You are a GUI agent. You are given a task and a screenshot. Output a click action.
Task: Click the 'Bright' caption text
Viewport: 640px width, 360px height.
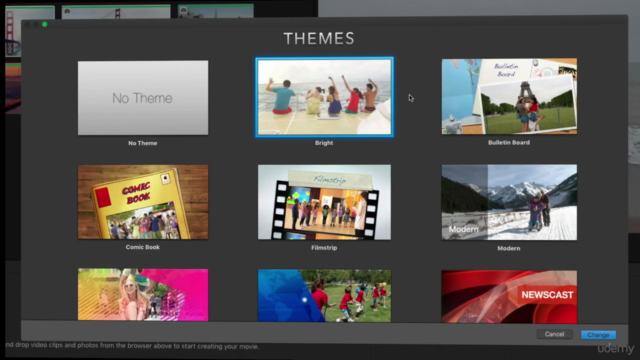[x=324, y=143]
